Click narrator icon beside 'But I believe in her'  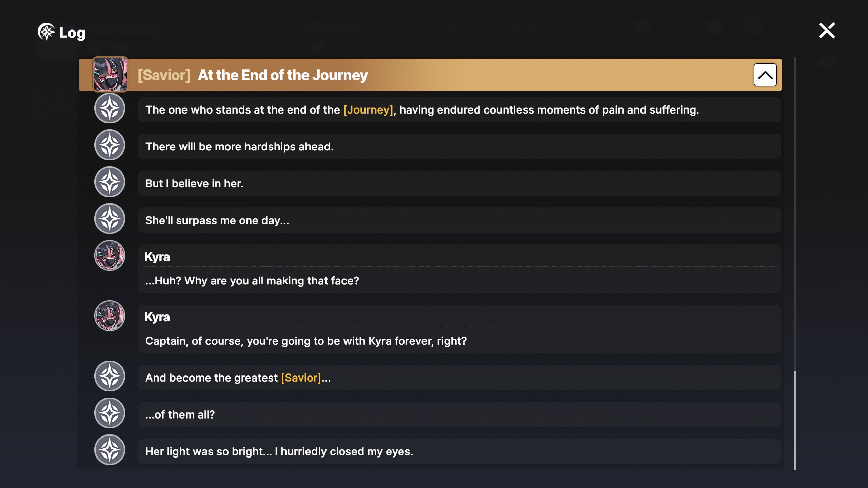110,182
